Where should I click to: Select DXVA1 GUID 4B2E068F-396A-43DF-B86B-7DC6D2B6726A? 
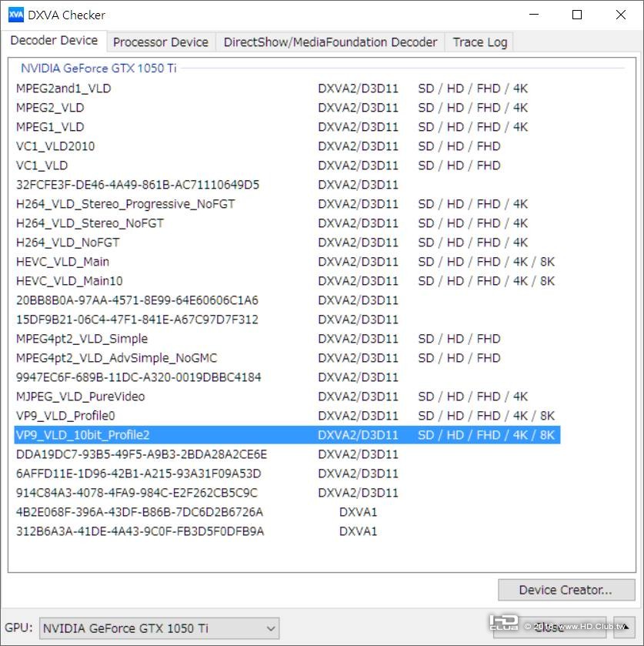click(287, 512)
